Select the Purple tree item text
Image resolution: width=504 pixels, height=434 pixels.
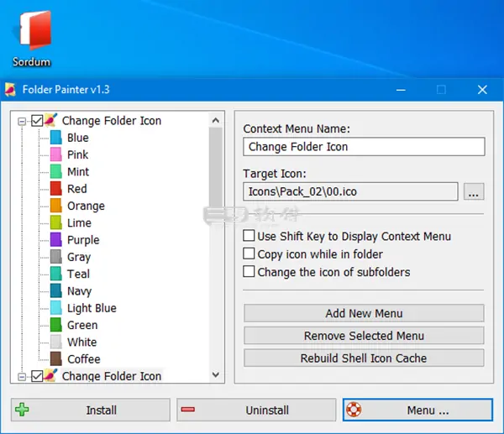tap(83, 240)
